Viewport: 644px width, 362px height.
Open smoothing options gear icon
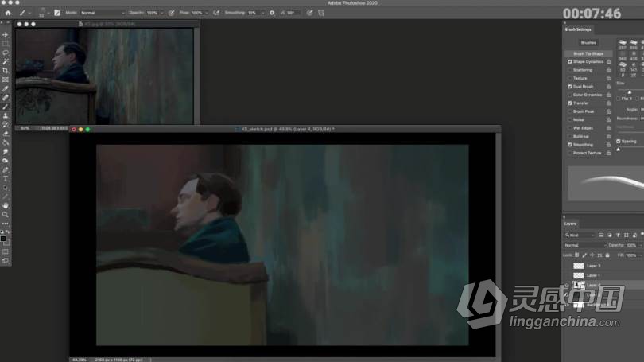[x=272, y=13]
